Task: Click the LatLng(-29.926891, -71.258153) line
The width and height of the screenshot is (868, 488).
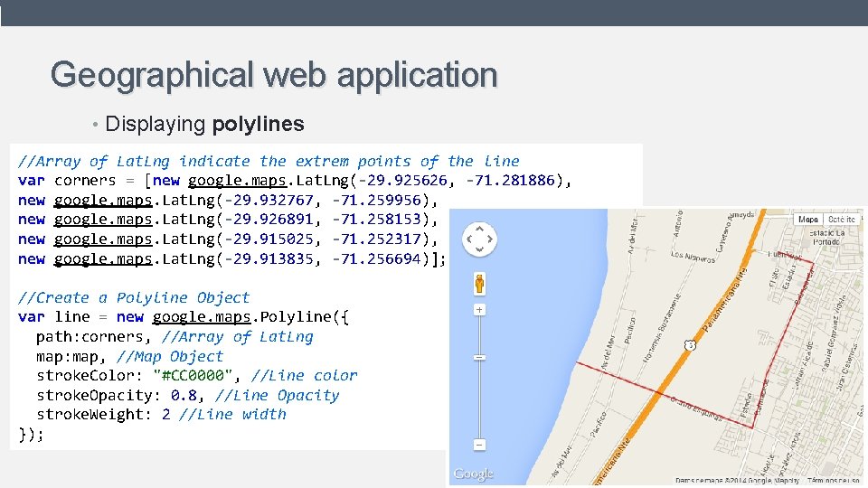Action: point(228,219)
